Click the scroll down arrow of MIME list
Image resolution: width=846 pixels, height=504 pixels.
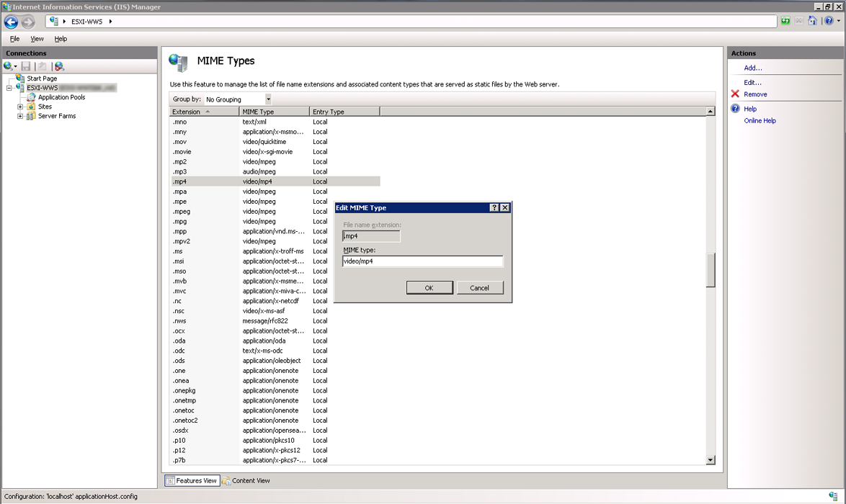[711, 460]
